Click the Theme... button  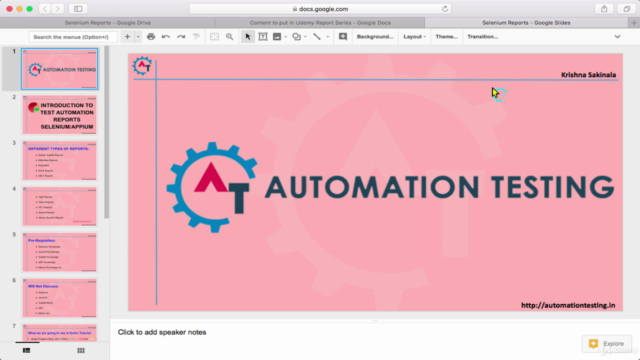447,37
